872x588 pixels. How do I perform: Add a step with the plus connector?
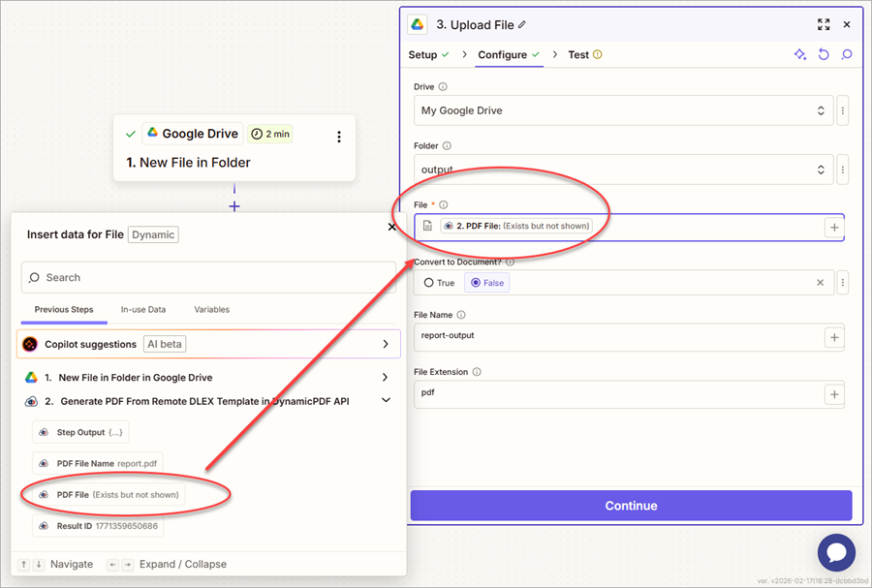click(x=234, y=206)
